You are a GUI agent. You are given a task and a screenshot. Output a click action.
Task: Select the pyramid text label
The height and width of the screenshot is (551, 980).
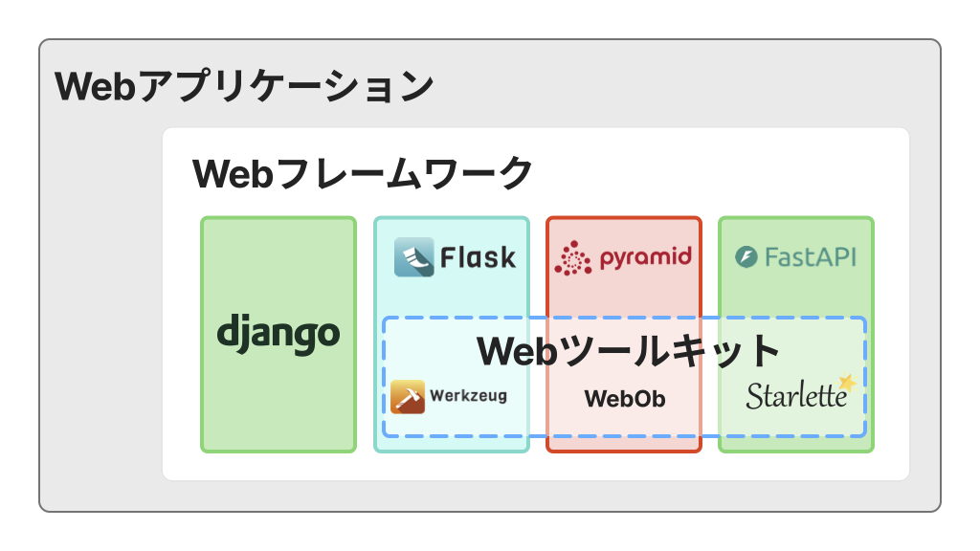pyautogui.click(x=645, y=258)
